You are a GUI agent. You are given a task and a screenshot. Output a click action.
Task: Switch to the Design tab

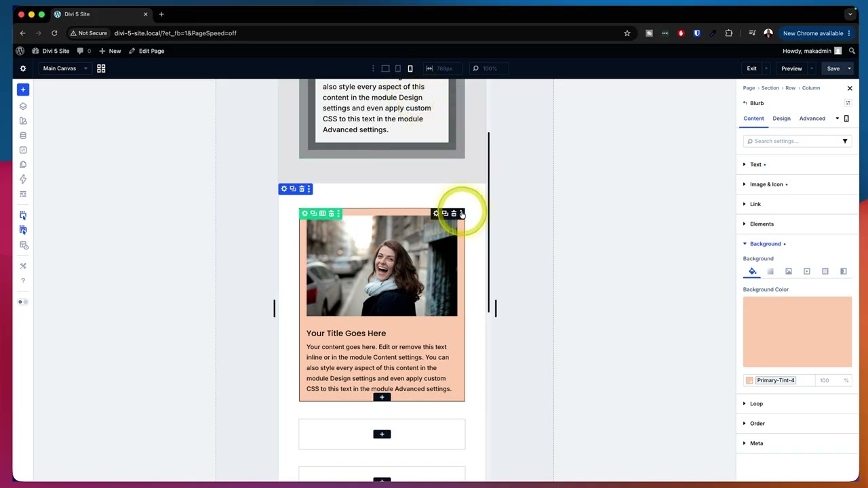tap(781, 119)
